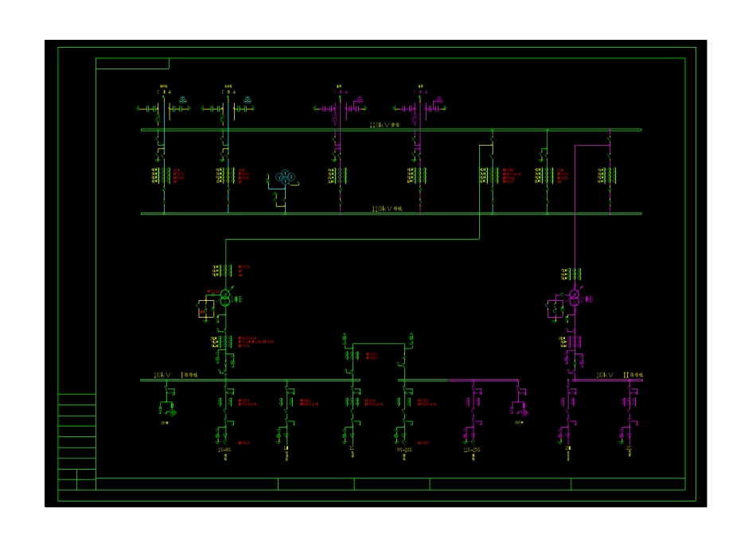Select the 11S~15S magenta feeder label
This screenshot has width=756, height=535.
[x=472, y=450]
